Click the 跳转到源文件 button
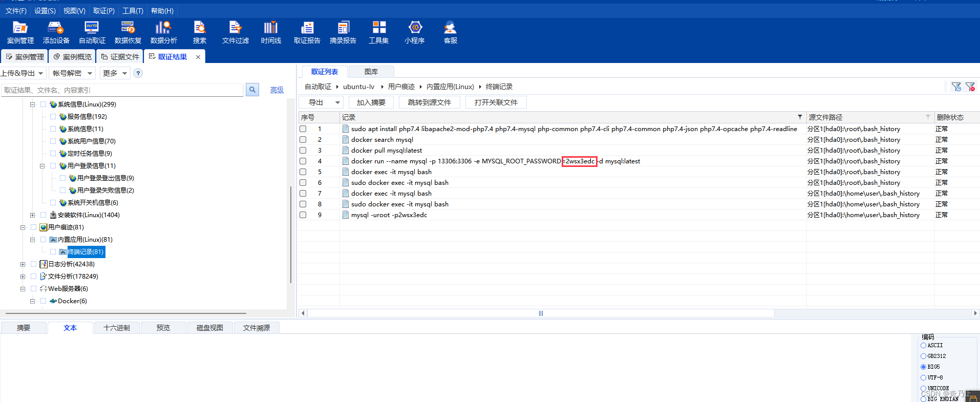Image resolution: width=980 pixels, height=402 pixels. click(430, 102)
